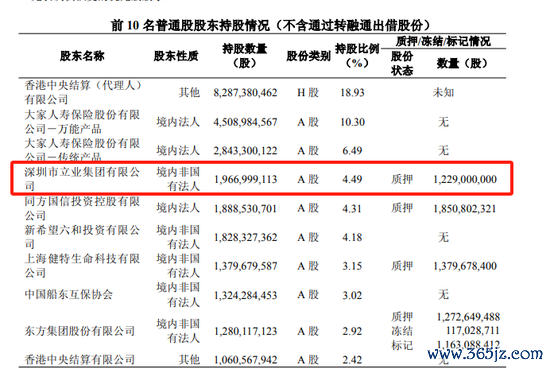Viewport: 550px width, 369px height.
Task: Click 上海健特生命科技有限公司 shareholder name
Action: [82, 266]
